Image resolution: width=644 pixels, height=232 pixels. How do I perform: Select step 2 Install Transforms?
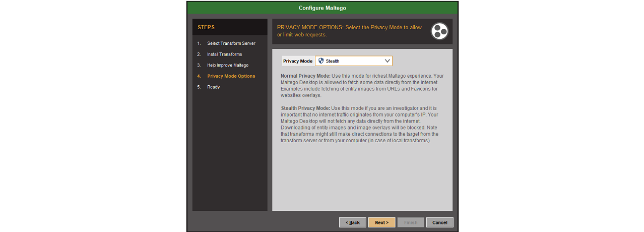[x=224, y=54]
